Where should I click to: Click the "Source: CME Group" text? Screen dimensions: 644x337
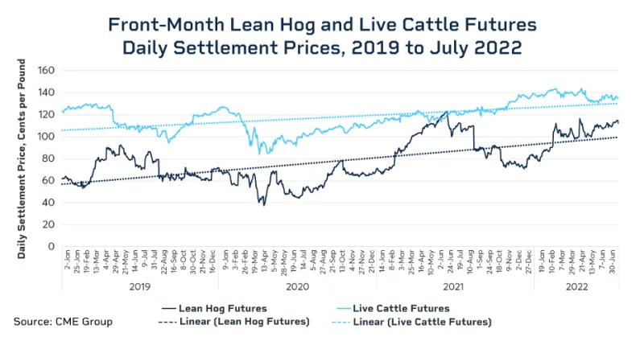[x=63, y=322]
